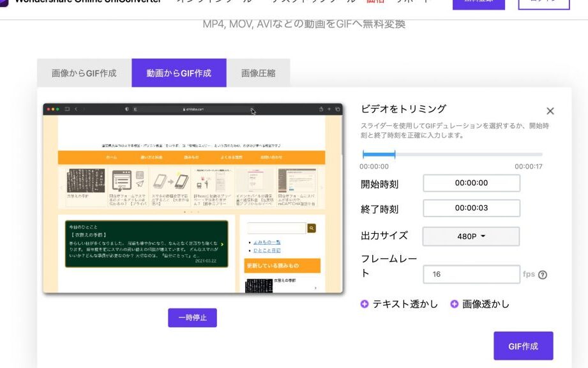Click the trim slider's start handle
588x368 pixels.
[363, 154]
